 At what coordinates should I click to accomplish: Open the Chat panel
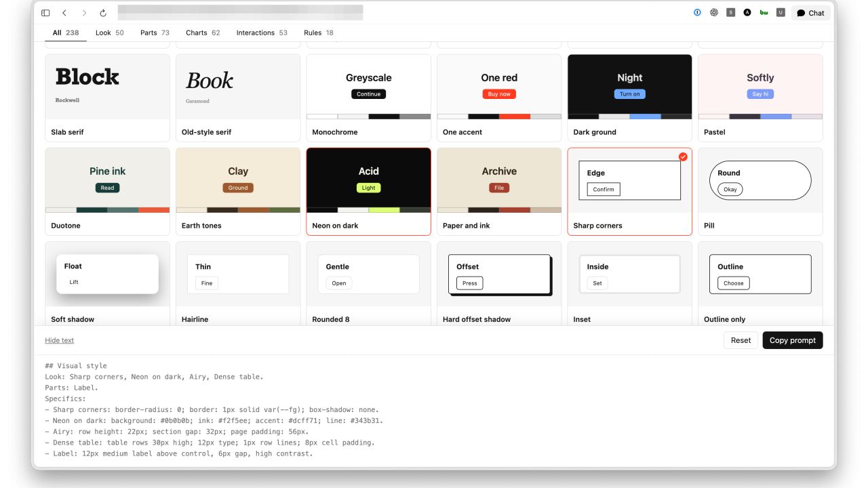tap(810, 13)
